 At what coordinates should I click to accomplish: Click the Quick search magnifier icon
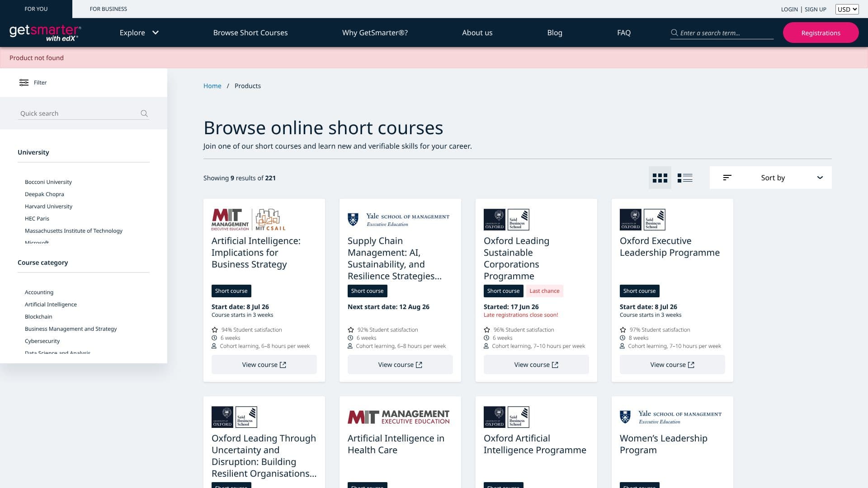click(144, 113)
